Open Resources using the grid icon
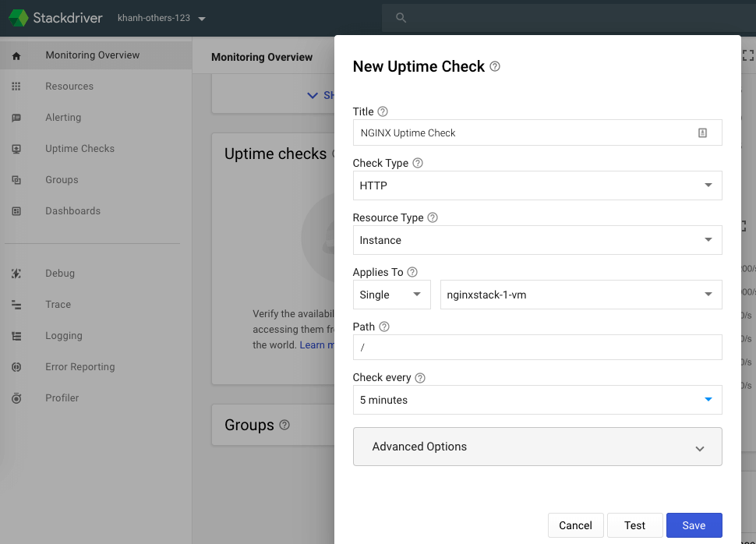The height and width of the screenshot is (544, 756). (16, 86)
